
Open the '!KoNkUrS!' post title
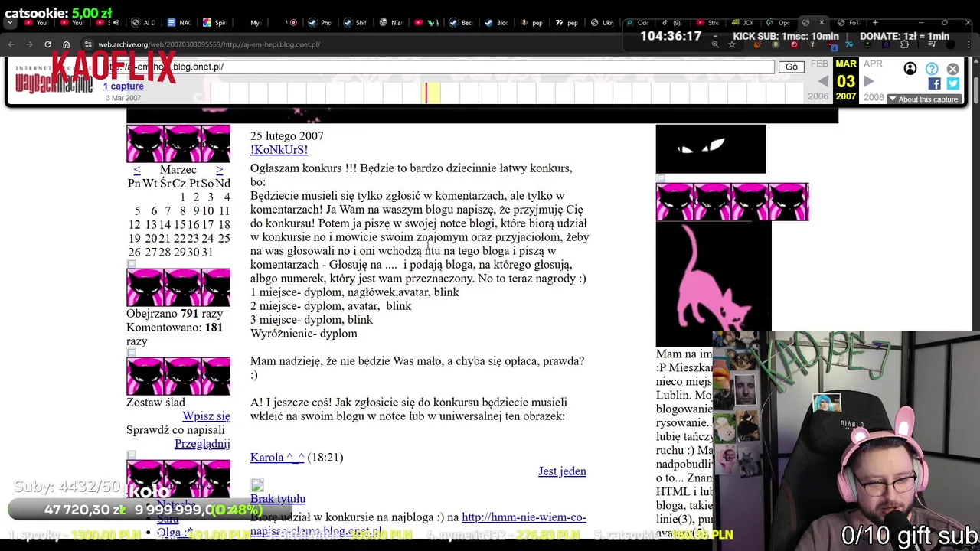tap(279, 150)
